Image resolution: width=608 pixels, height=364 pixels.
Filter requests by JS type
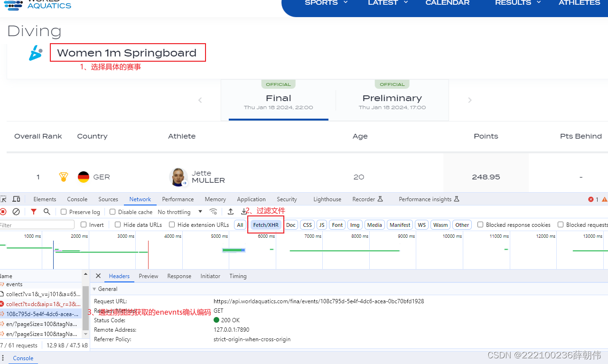tap(322, 225)
